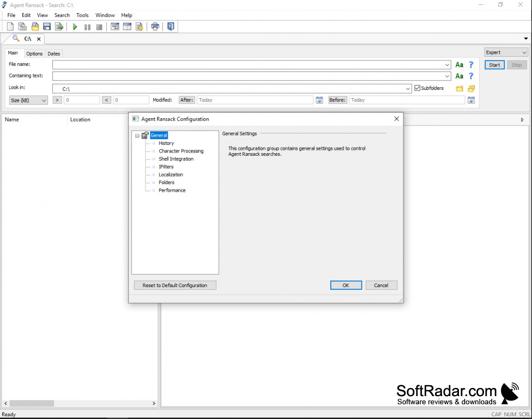Screen dimensions: 532x419
Task: Click the split pane layout toolbar icon
Action: click(x=127, y=27)
